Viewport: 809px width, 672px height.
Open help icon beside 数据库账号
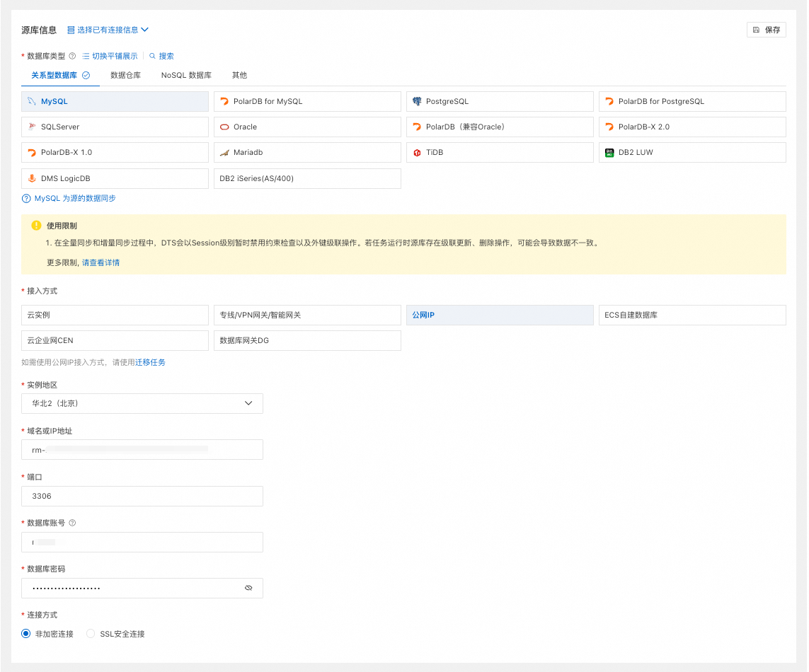(x=72, y=523)
